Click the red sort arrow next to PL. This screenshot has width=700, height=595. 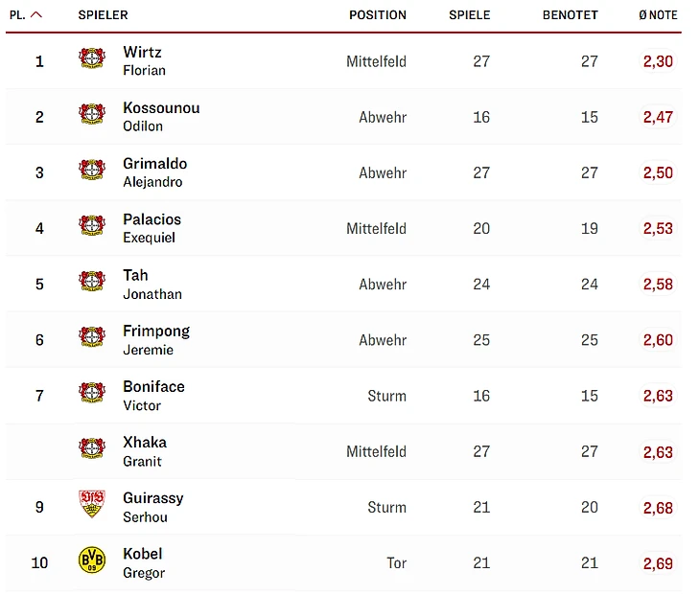pos(36,15)
